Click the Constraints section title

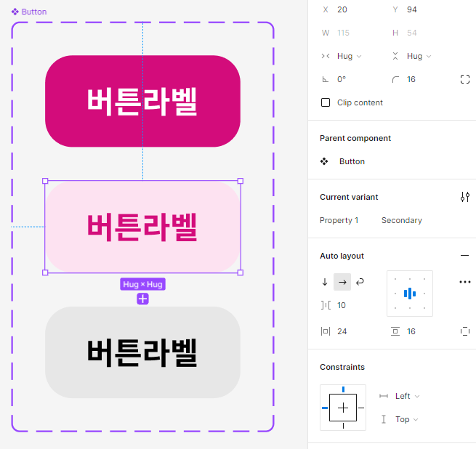pos(342,367)
